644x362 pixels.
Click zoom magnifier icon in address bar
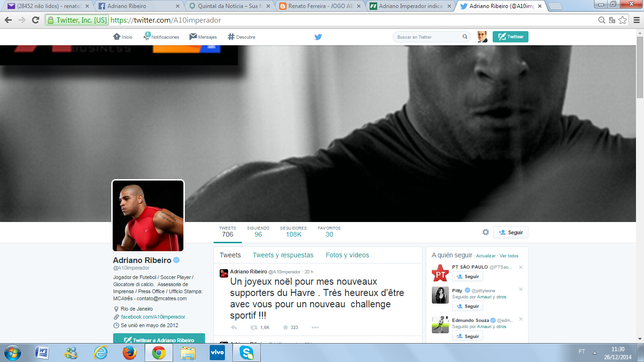[x=602, y=20]
